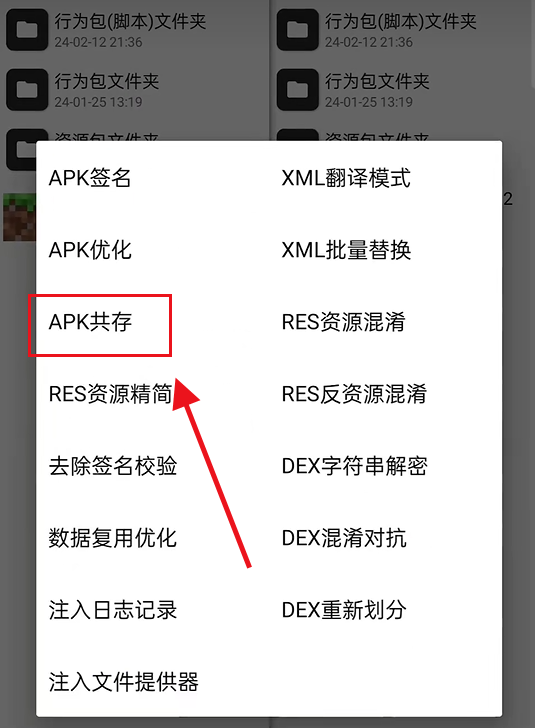Open left pane 行为包文件夹 folder icon
Viewport: 535px width, 728px height.
27,90
